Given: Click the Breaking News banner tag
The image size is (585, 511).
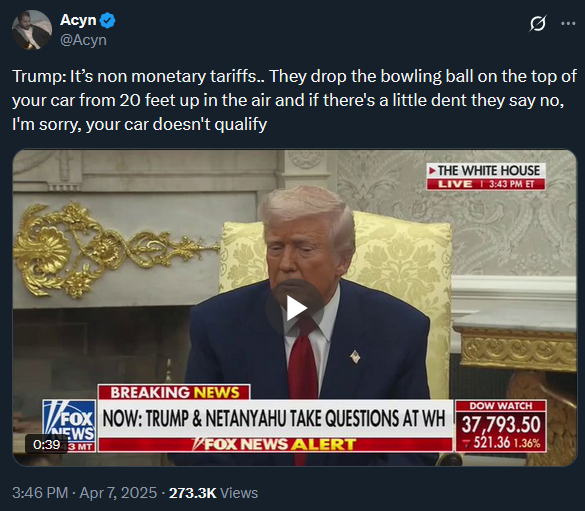Looking at the screenshot, I should (174, 392).
